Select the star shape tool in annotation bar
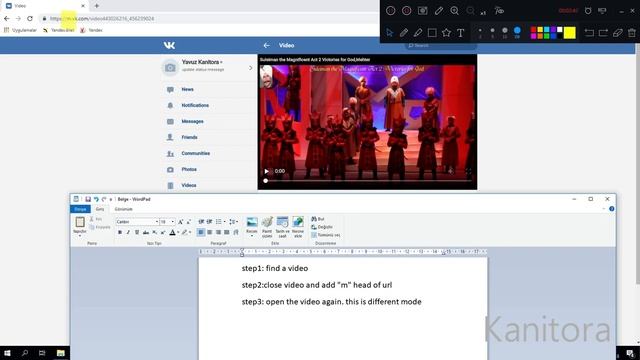The height and width of the screenshot is (360, 640). point(446,33)
